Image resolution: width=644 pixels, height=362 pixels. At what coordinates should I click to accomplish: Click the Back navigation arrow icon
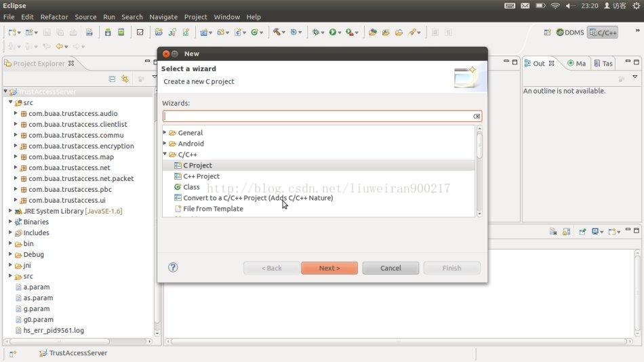click(60, 46)
